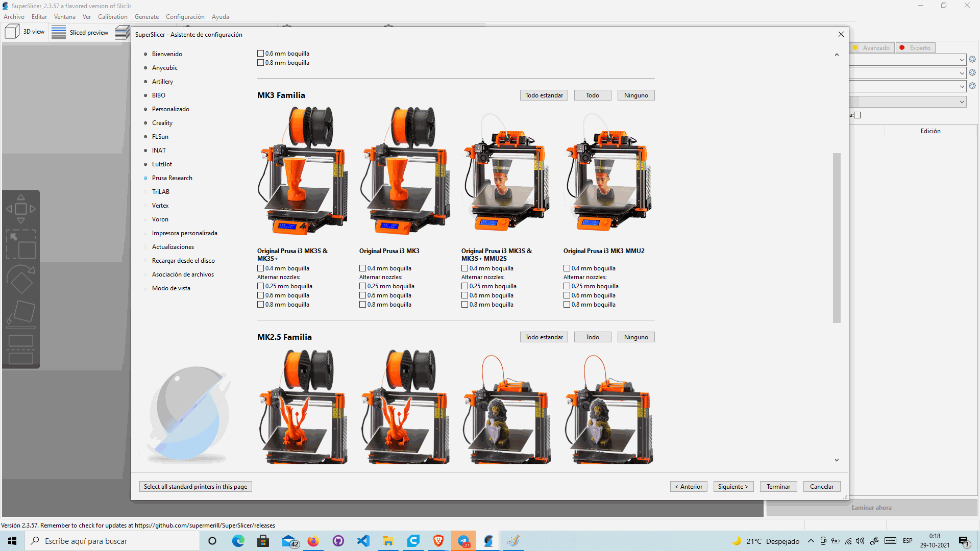Click the wizard vertical scrollbar thumb
The image size is (980, 551).
[x=837, y=238]
